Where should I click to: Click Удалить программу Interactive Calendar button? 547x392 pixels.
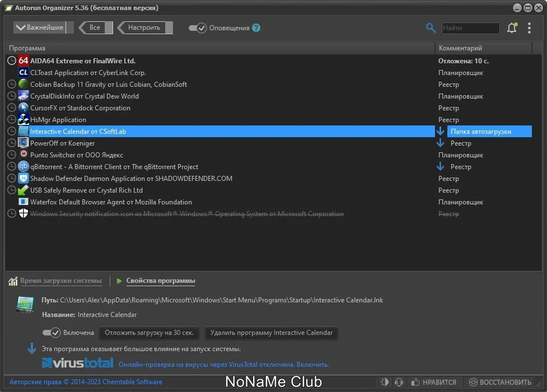272,333
